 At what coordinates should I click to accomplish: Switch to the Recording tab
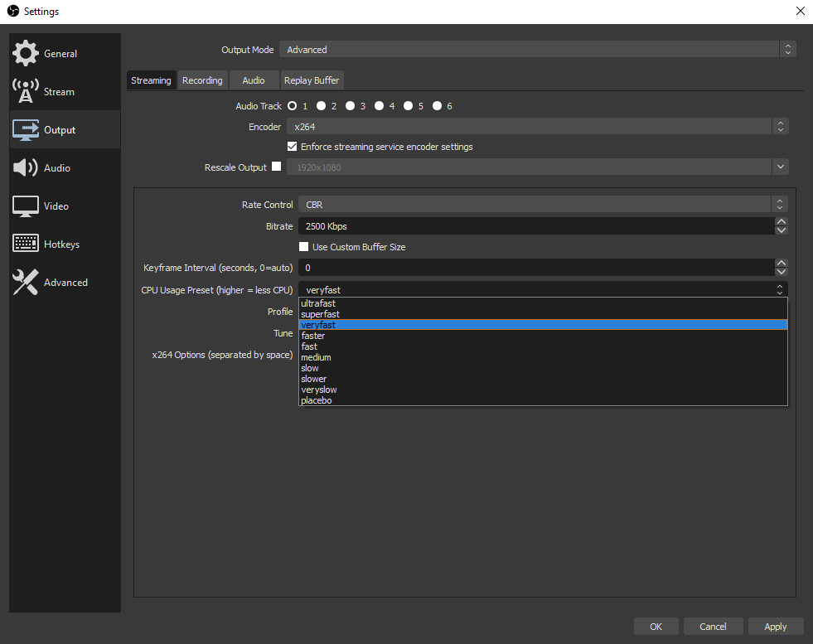click(202, 80)
